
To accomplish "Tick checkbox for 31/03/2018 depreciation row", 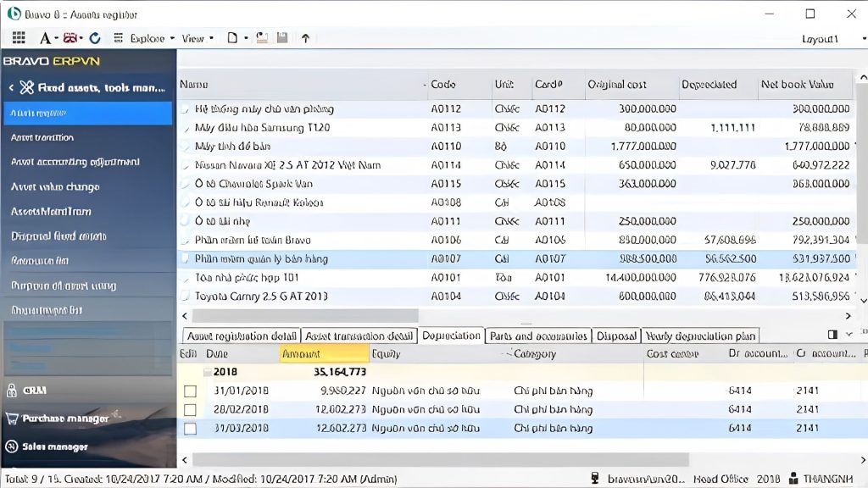I will (191, 429).
